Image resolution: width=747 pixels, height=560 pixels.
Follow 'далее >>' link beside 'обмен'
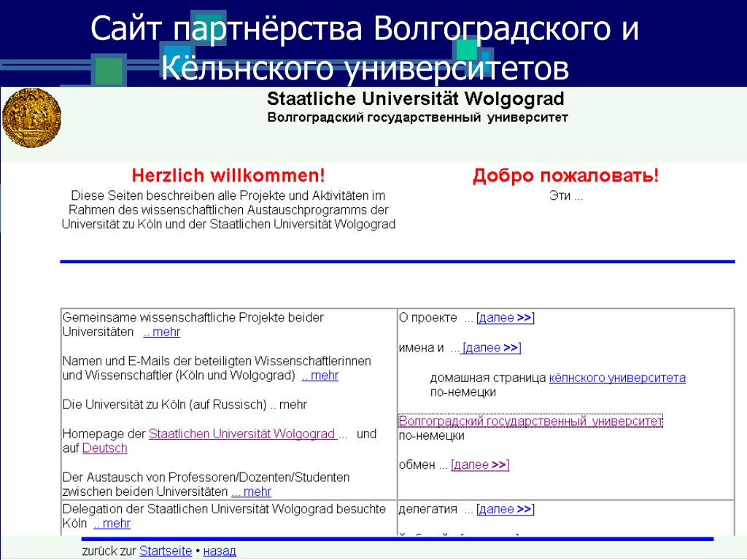tap(480, 464)
